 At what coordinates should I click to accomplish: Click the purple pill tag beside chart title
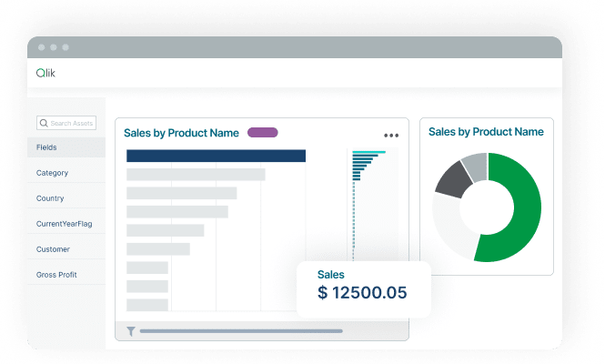pyautogui.click(x=263, y=132)
